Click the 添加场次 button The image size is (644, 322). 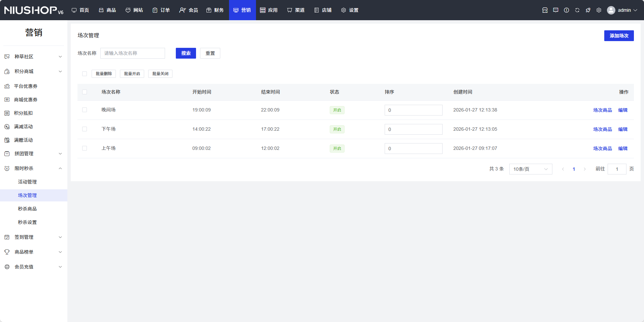pos(619,36)
